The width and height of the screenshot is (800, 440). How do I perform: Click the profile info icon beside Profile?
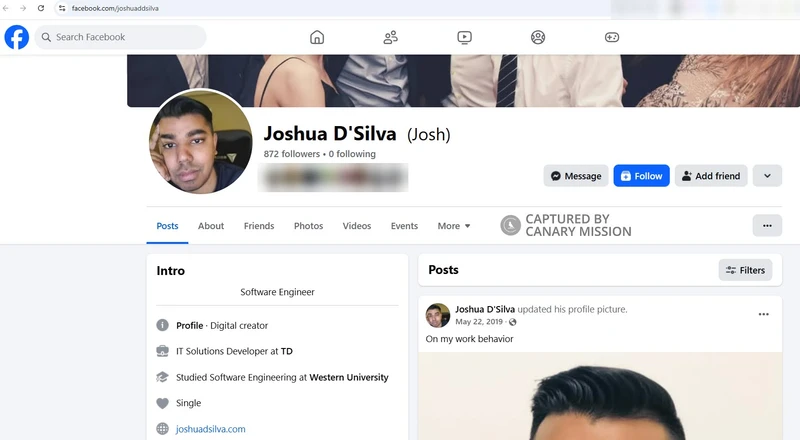162,325
